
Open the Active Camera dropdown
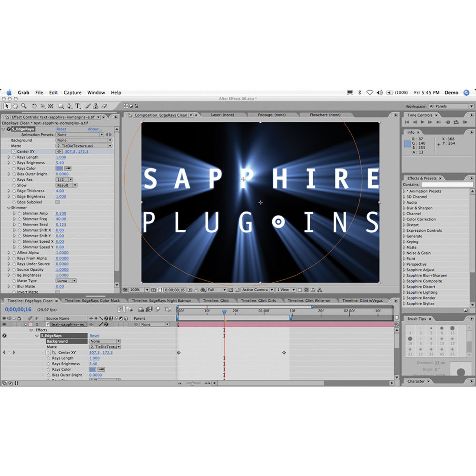click(258, 290)
